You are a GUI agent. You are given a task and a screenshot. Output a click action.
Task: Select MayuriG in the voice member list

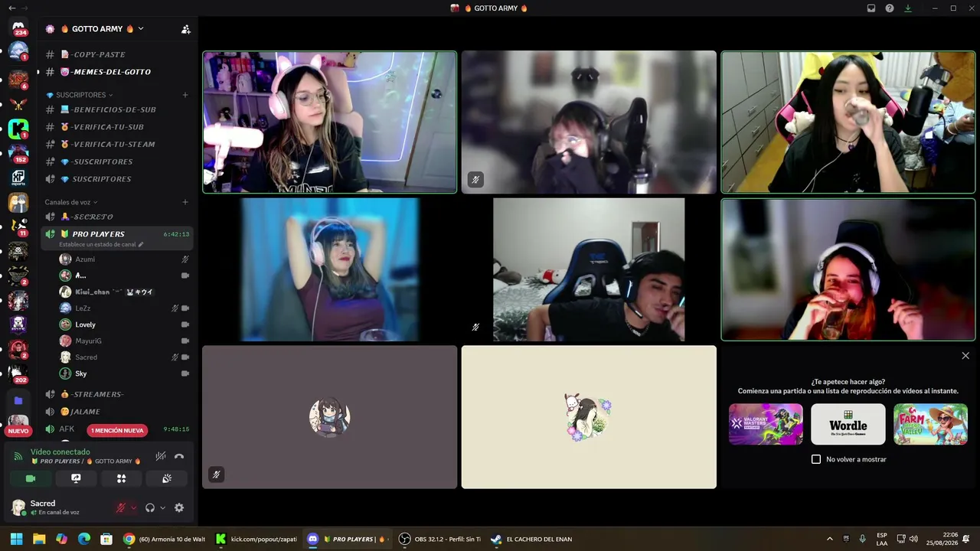pyautogui.click(x=124, y=341)
